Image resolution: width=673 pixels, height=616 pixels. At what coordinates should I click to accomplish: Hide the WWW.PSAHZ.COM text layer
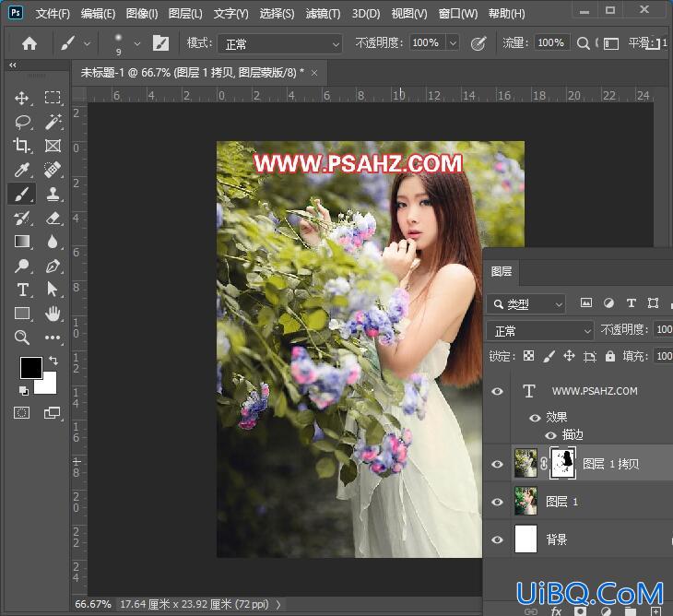tap(497, 391)
